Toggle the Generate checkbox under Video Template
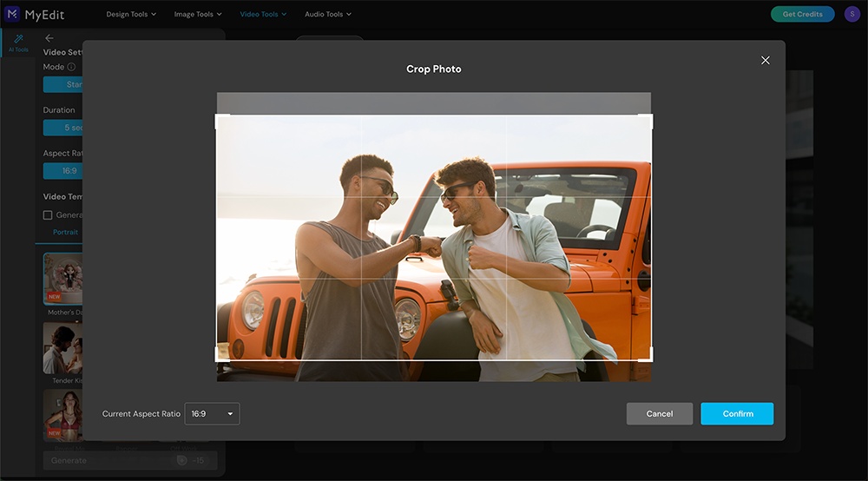The image size is (868, 481). coord(48,214)
